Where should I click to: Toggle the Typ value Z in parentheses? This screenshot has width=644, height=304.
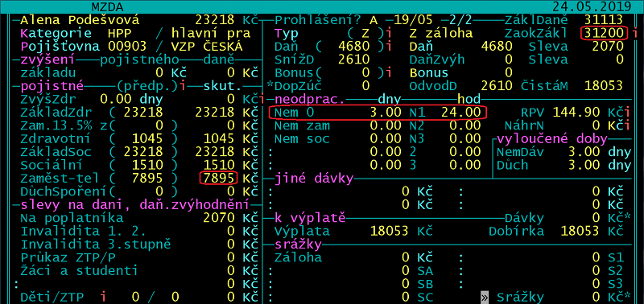(365, 33)
